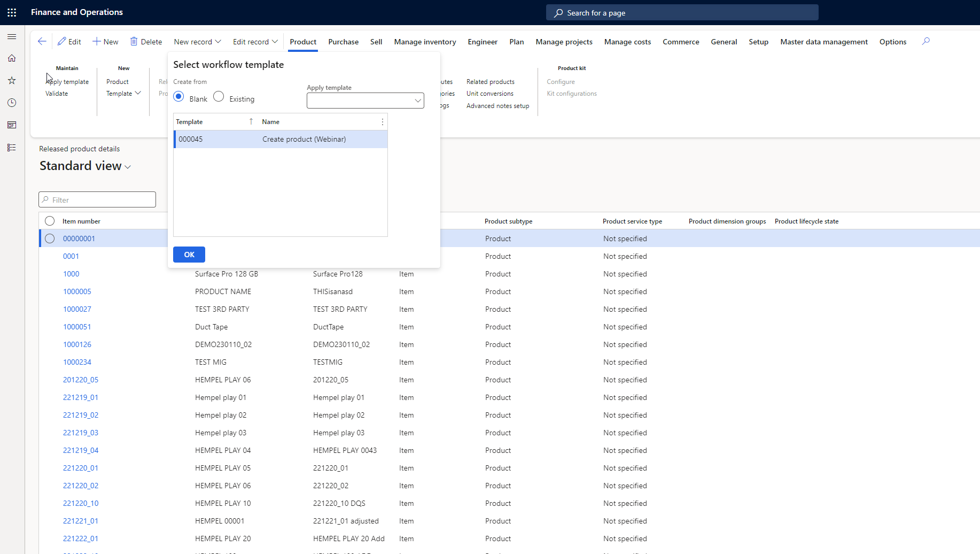Click Related products
The width and height of the screenshot is (980, 554).
(x=491, y=82)
